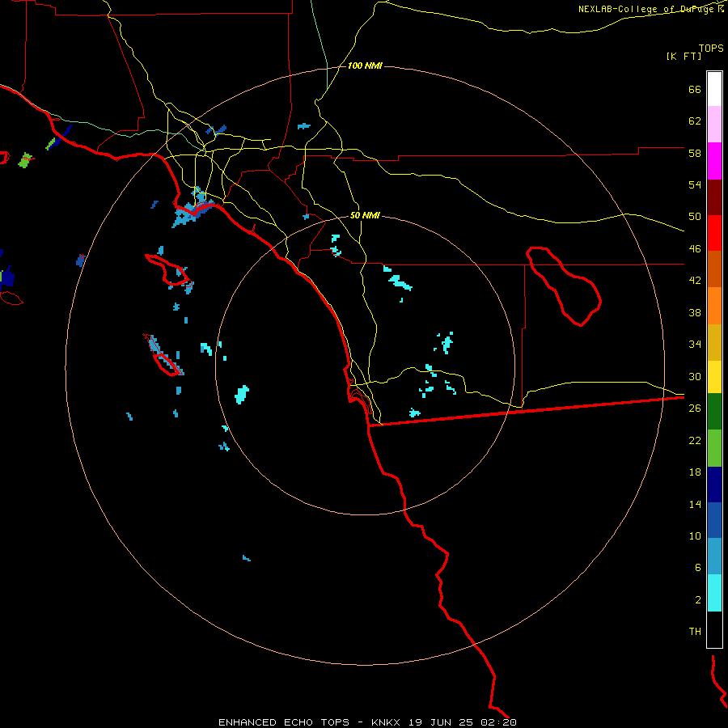Click the '42' legend label
The width and height of the screenshot is (728, 728).
[x=695, y=281]
